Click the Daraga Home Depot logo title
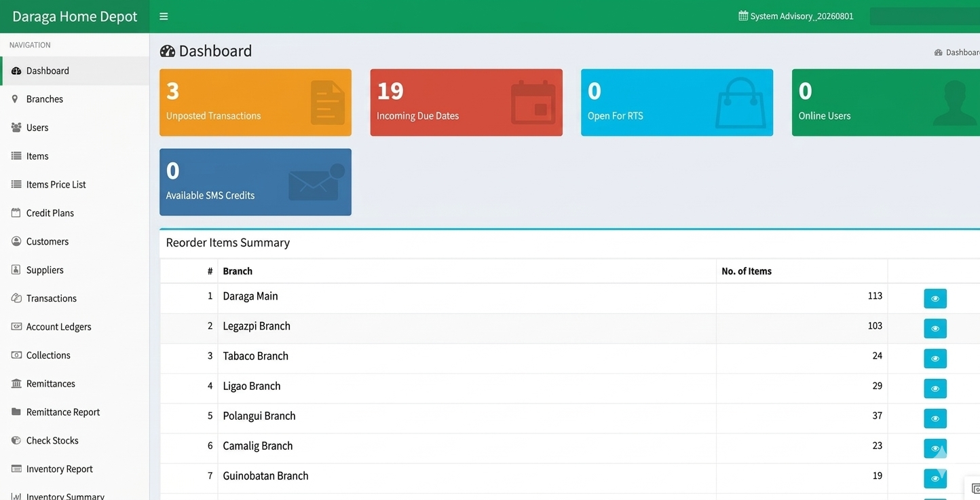 pyautogui.click(x=75, y=16)
